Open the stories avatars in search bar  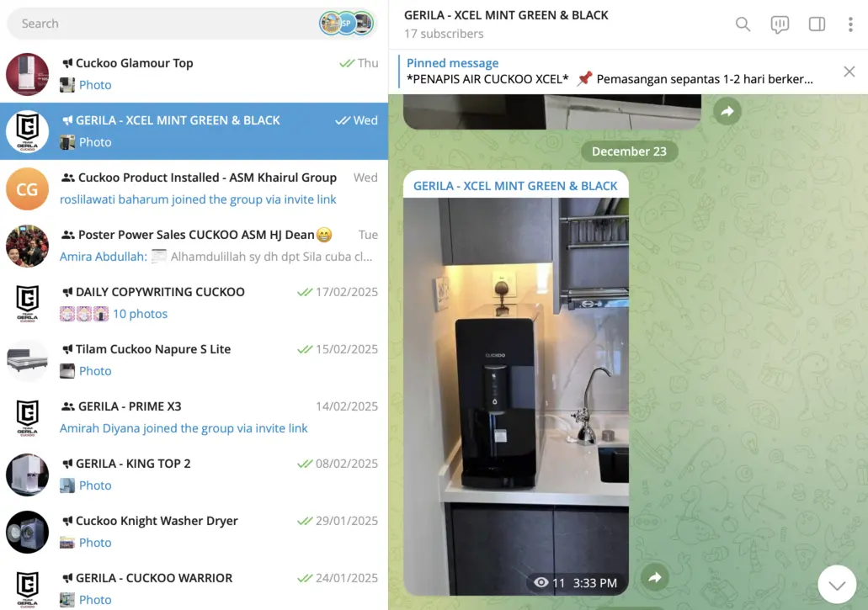click(x=347, y=24)
